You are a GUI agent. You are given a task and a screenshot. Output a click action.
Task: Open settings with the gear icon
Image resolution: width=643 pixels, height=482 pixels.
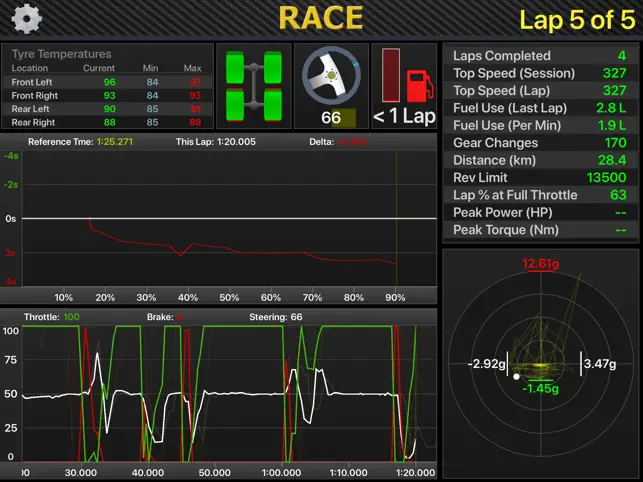[x=27, y=18]
